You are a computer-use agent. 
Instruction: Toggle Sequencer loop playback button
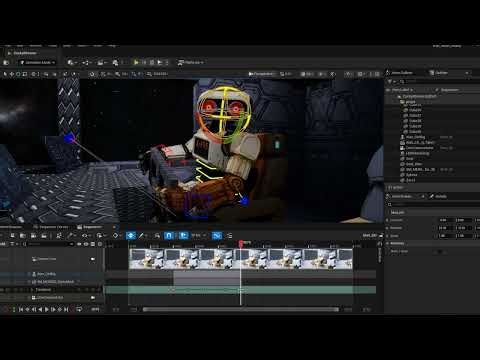click(79, 309)
